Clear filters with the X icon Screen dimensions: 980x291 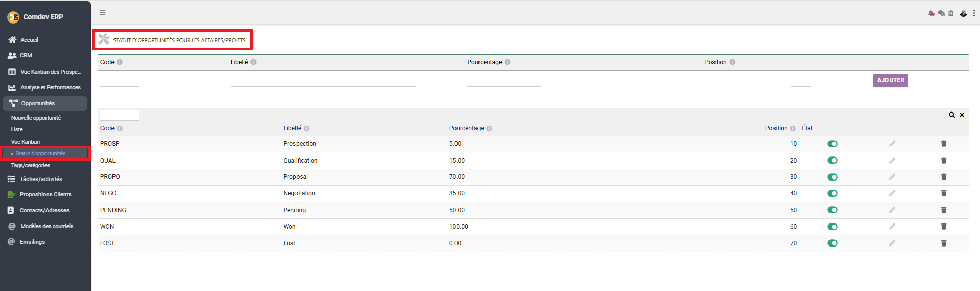click(962, 115)
